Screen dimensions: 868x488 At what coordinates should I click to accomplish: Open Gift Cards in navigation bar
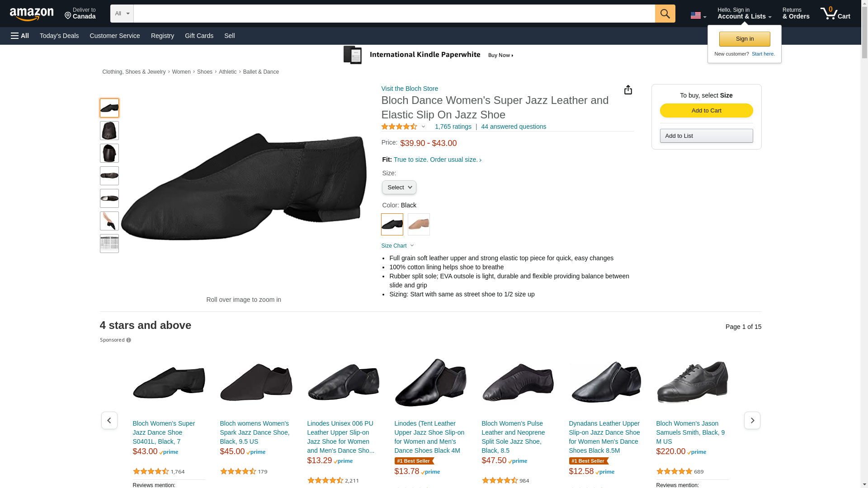tap(199, 36)
